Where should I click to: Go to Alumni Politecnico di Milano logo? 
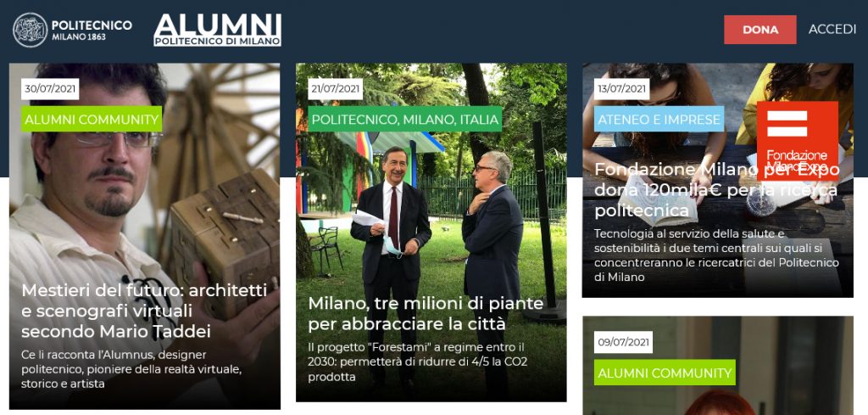click(x=218, y=30)
